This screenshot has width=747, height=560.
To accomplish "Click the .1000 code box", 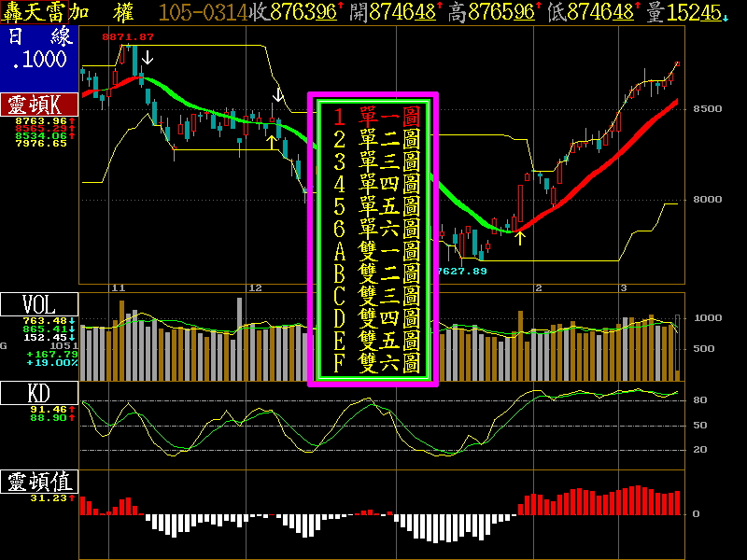I will (37, 59).
